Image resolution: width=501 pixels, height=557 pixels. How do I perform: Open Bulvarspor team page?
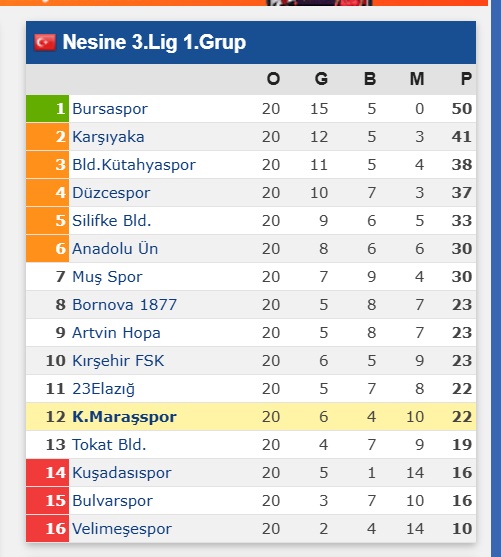pyautogui.click(x=112, y=501)
